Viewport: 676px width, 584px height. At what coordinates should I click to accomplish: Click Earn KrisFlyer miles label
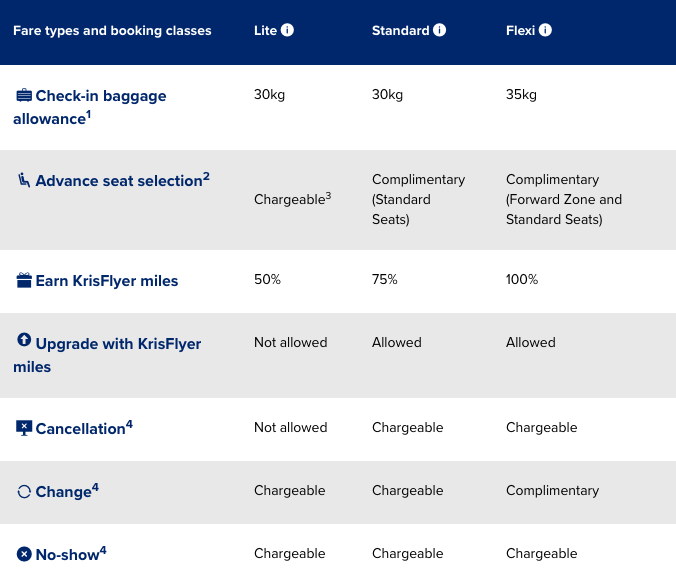tap(106, 281)
